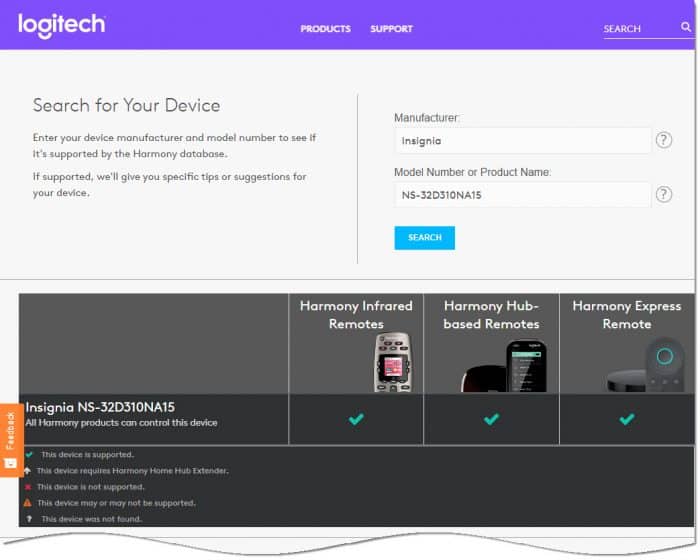Viewport: 700px width, 560px height.
Task: Open the PRODUCTS menu
Action: [325, 29]
